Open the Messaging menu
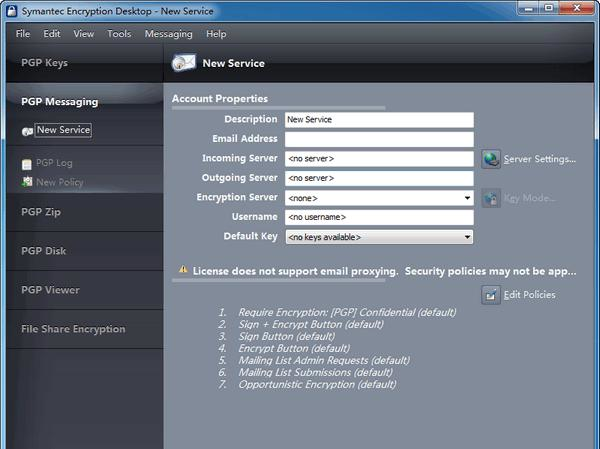The height and width of the screenshot is (449, 600). point(168,34)
